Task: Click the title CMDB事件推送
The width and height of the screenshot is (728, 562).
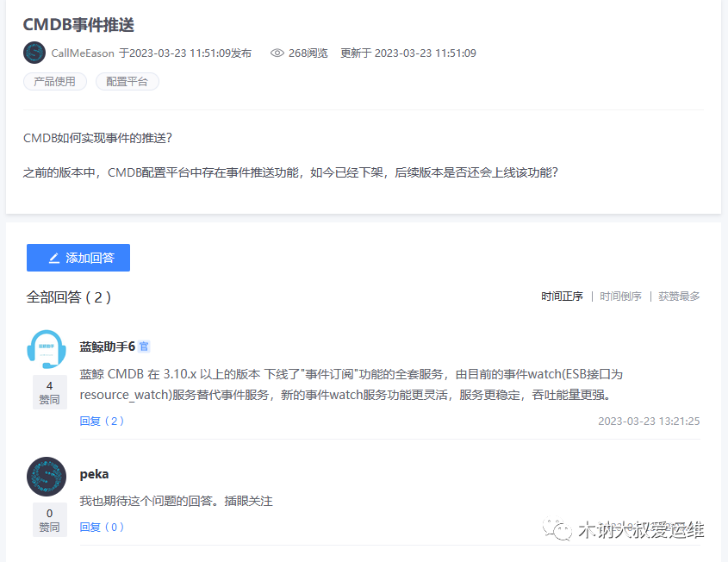Action: [78, 25]
